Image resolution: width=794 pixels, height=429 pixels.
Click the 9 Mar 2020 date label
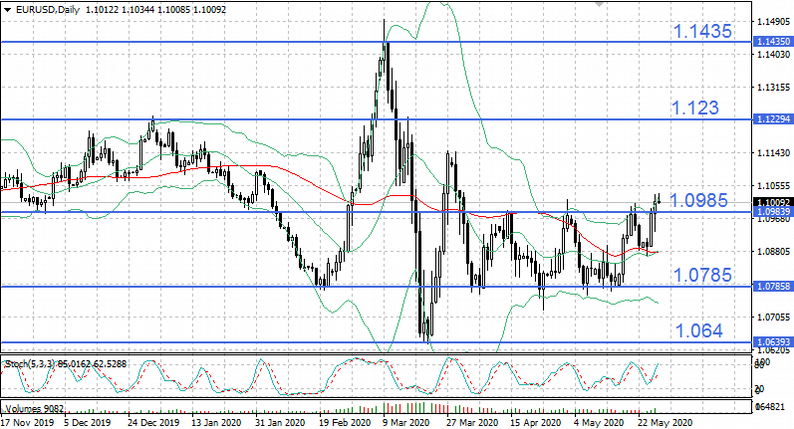(406, 422)
